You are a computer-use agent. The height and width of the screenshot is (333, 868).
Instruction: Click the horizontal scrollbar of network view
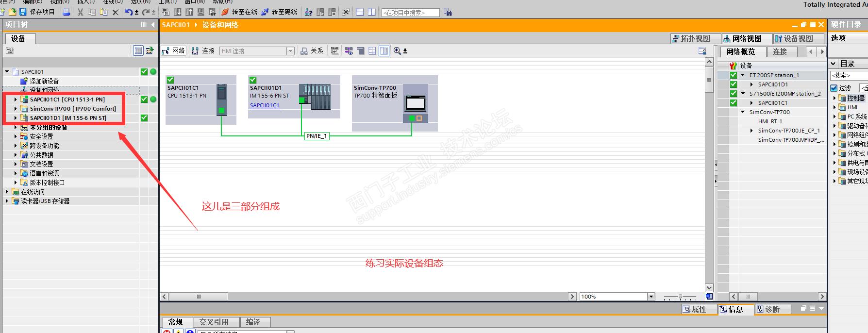199,297
